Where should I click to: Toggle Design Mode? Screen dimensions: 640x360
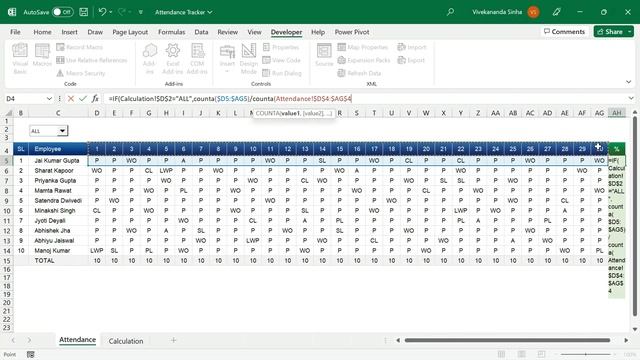(x=249, y=59)
